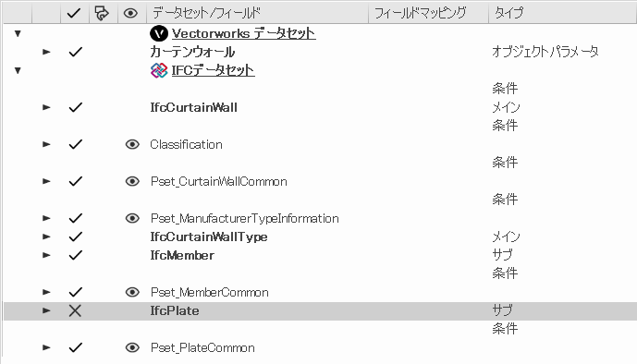This screenshot has width=637, height=364.
Task: Click the eye column header icon
Action: click(130, 13)
